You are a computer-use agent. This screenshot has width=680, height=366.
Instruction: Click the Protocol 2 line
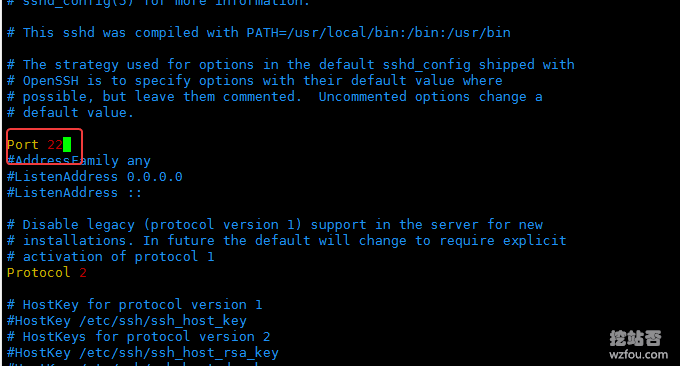point(46,273)
